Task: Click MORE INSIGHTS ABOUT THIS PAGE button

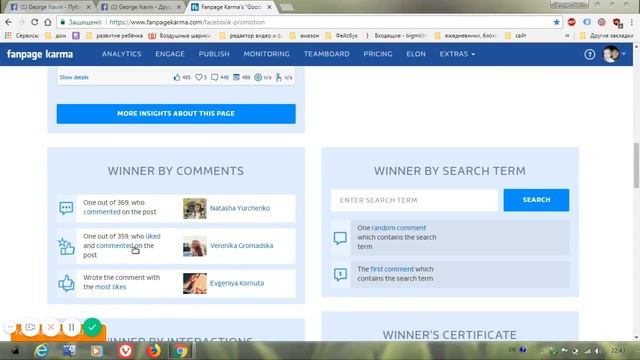Action: pyautogui.click(x=176, y=113)
